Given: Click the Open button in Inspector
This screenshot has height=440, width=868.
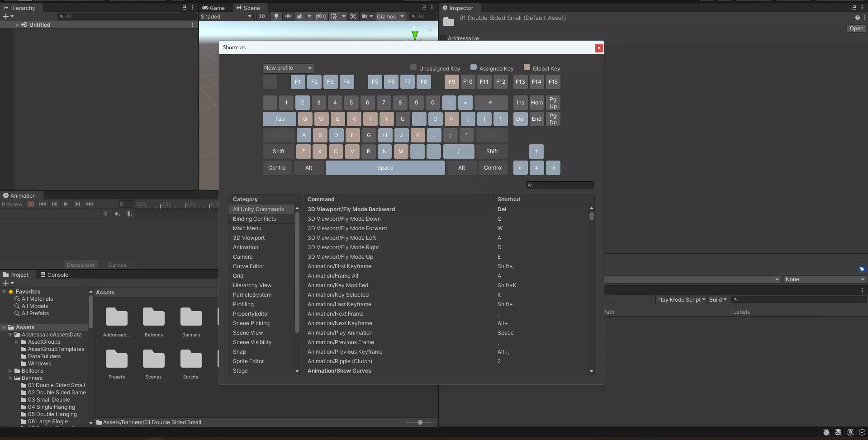Looking at the screenshot, I should click(856, 28).
